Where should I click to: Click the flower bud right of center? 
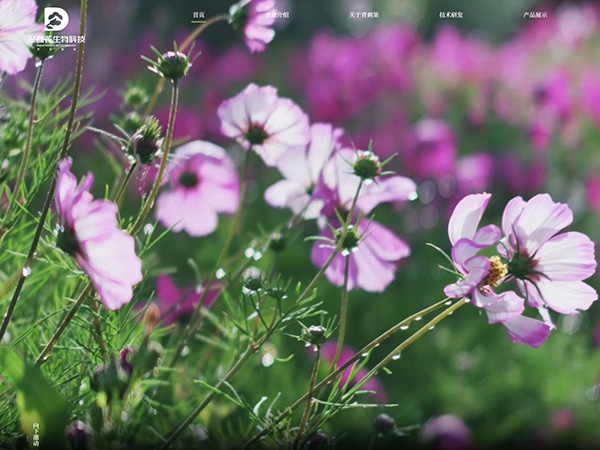click(366, 165)
